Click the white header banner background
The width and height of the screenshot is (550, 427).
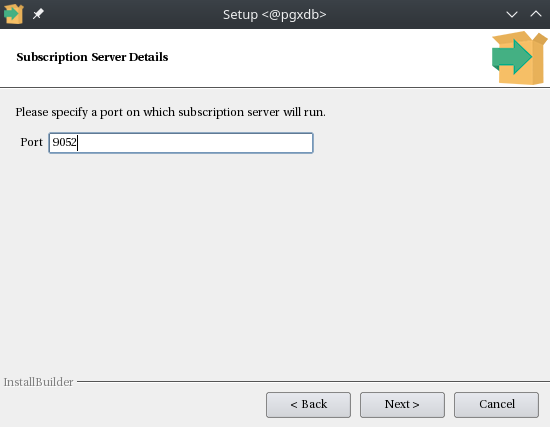pyautogui.click(x=316, y=58)
